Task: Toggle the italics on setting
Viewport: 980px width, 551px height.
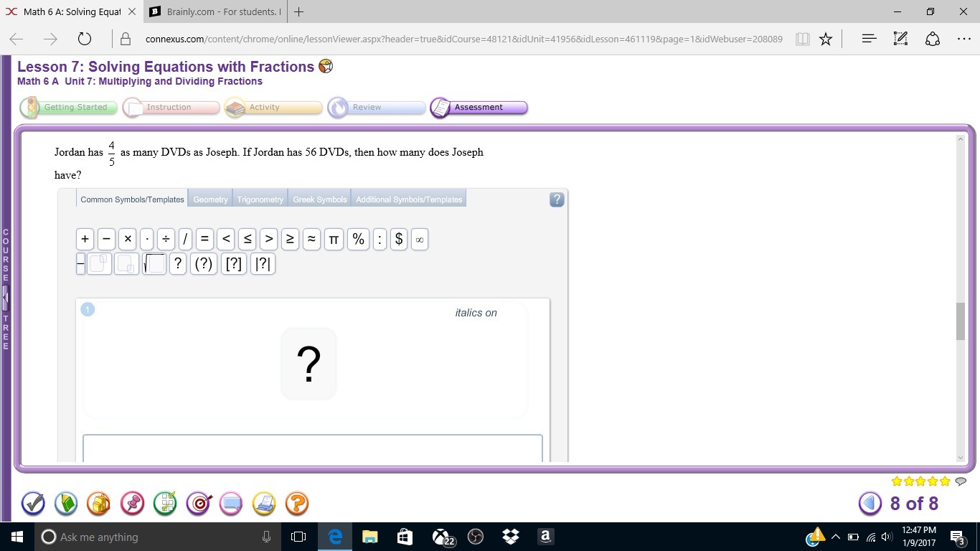Action: tap(476, 313)
